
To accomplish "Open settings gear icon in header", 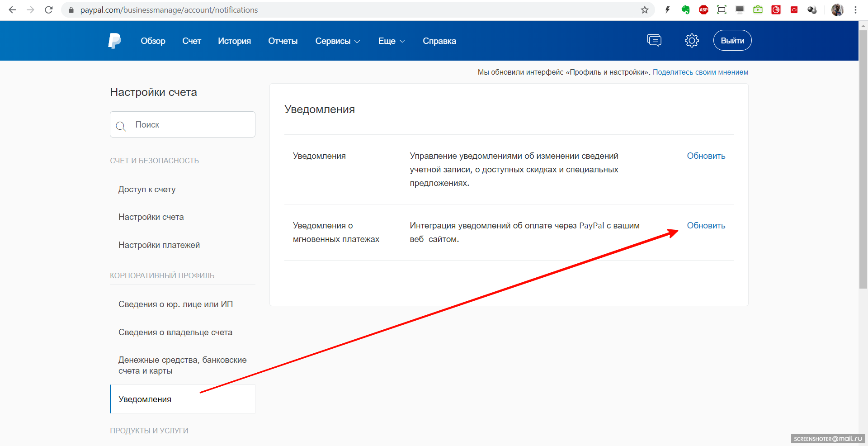I will click(x=691, y=41).
